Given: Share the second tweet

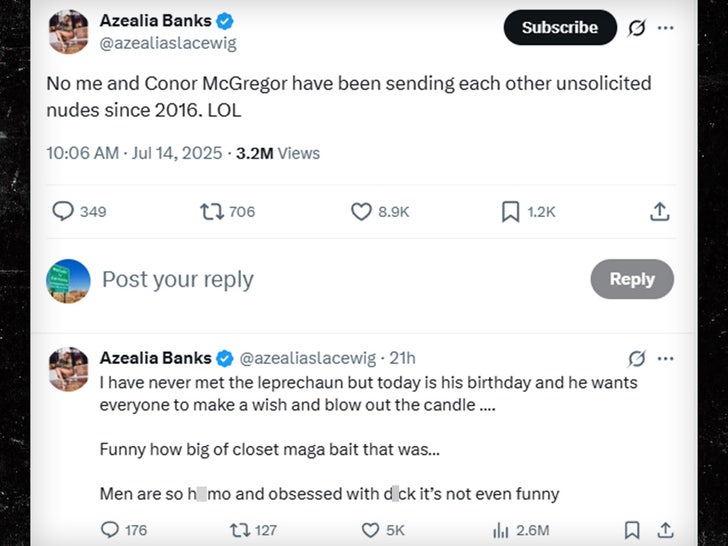Looking at the screenshot, I should pos(662,529).
